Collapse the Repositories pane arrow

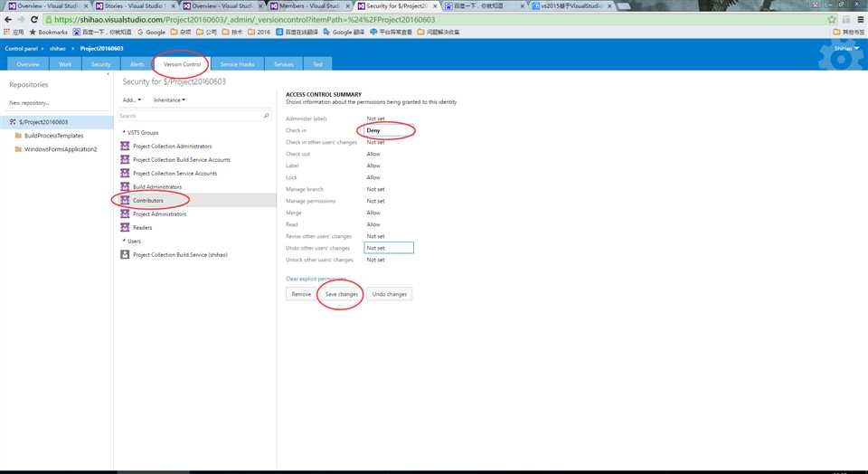tap(108, 74)
